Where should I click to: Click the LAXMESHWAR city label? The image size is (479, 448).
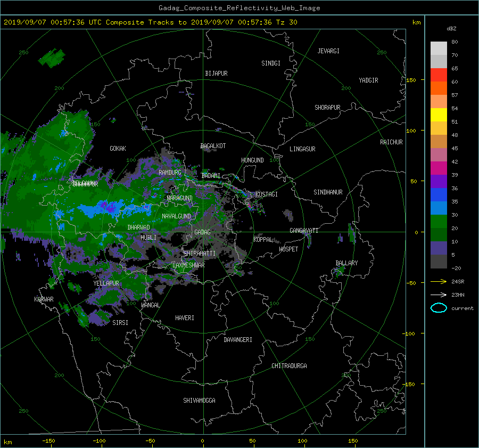click(188, 265)
